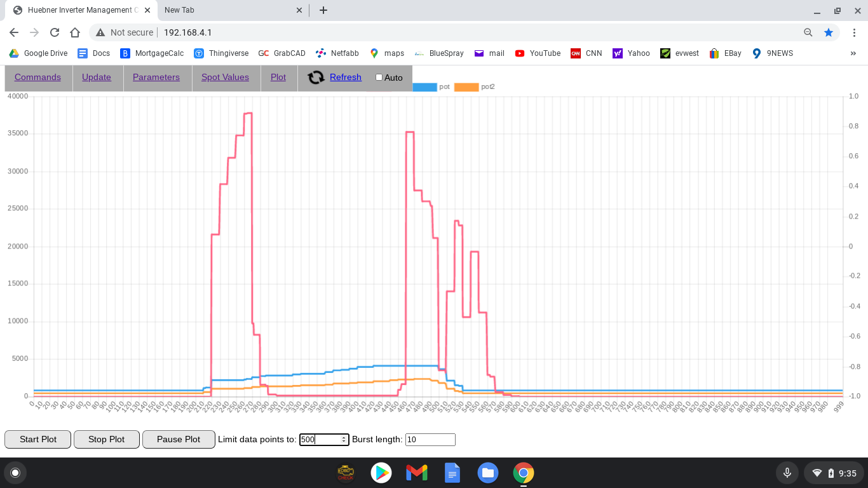Open Chrome three-dot menu

[854, 32]
